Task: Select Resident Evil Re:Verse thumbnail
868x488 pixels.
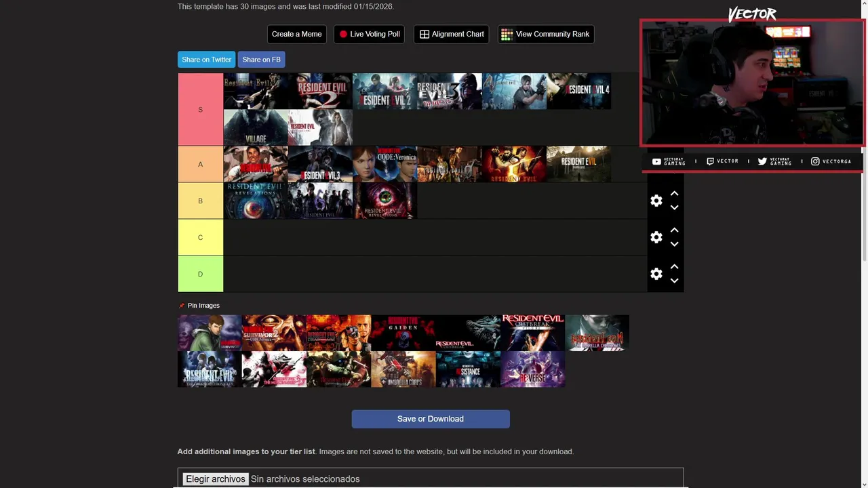Action: [x=532, y=369]
